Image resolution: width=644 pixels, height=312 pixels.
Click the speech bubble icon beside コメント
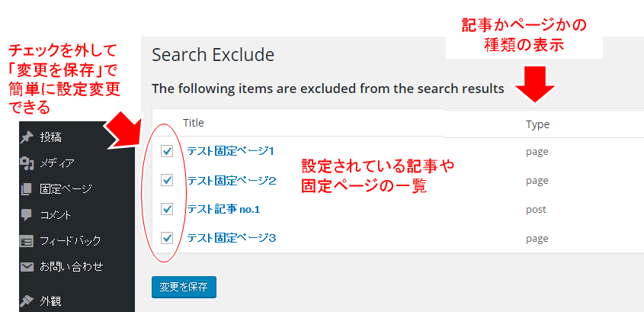[26, 215]
